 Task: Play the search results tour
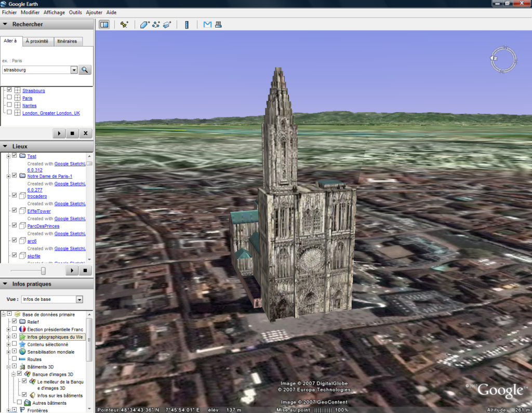point(59,134)
